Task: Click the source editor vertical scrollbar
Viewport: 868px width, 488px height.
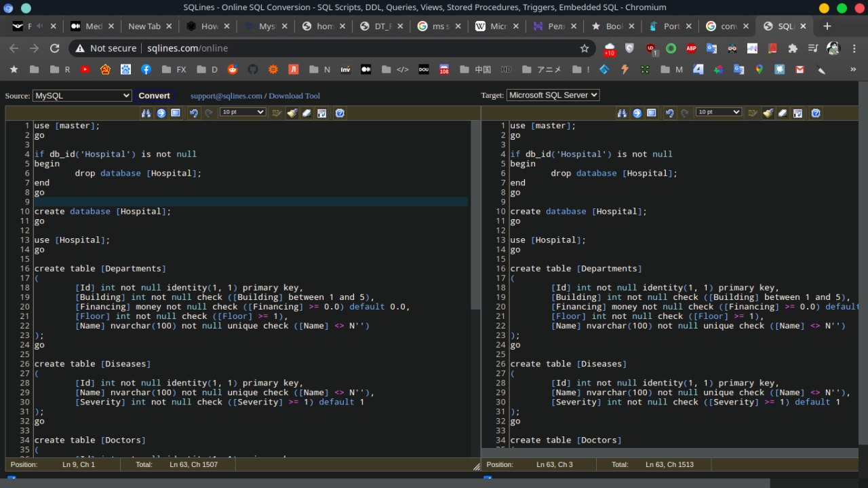Action: 475,215
